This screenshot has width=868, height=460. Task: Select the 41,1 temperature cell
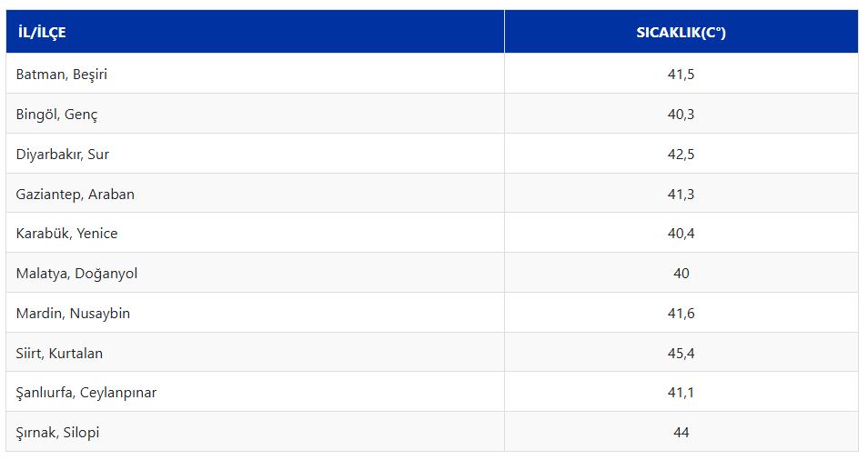click(681, 393)
